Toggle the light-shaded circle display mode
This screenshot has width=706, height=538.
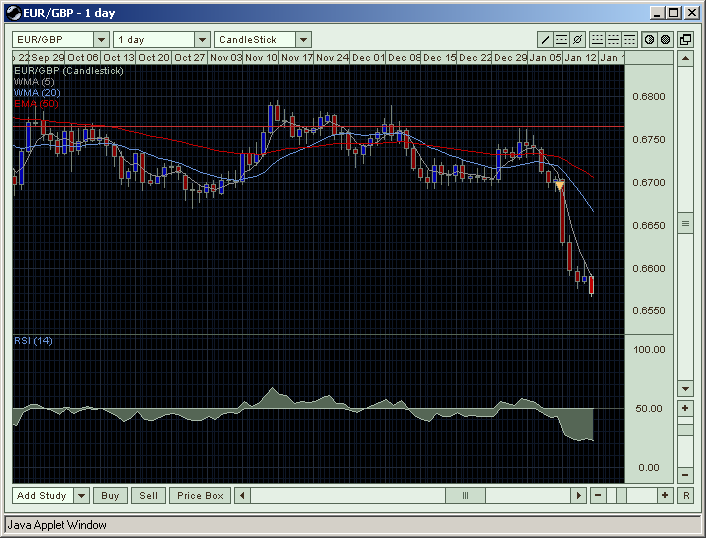(648, 40)
